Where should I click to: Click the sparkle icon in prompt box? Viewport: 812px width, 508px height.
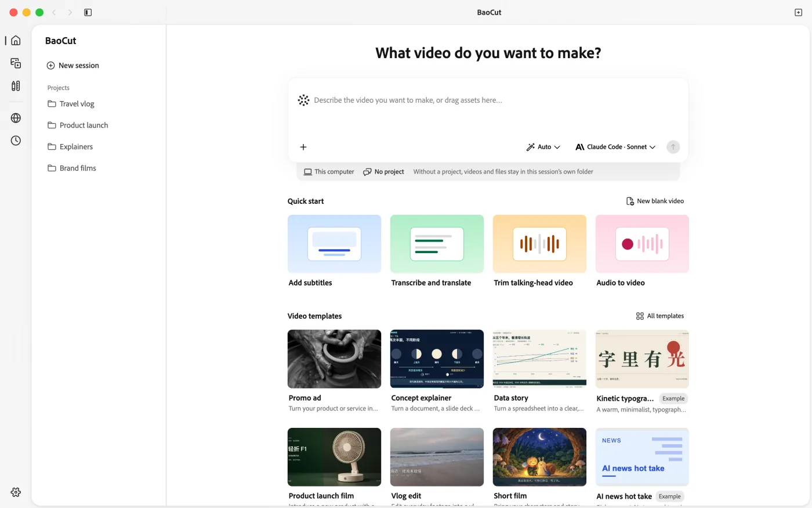pyautogui.click(x=303, y=100)
